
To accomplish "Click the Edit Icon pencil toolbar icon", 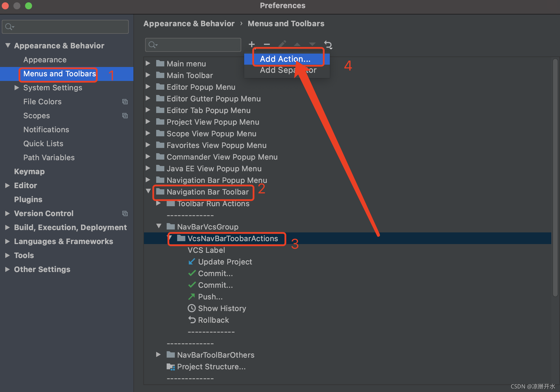I will 282,44.
